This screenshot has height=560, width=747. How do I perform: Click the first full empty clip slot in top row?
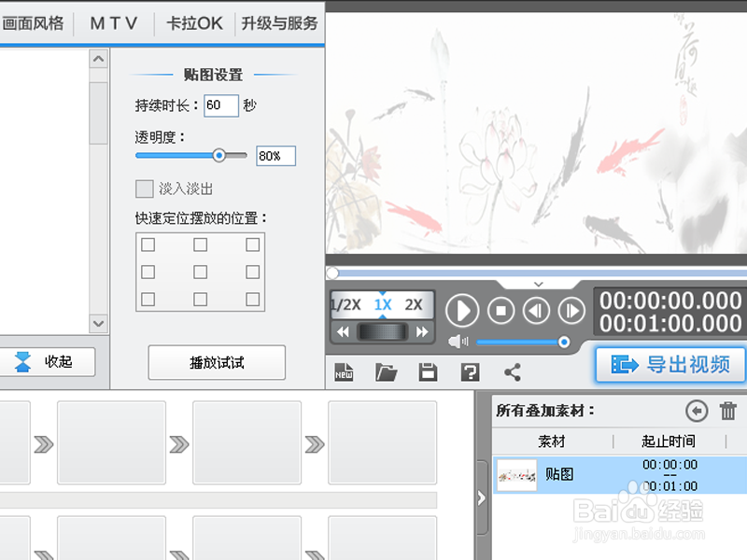coord(111,442)
